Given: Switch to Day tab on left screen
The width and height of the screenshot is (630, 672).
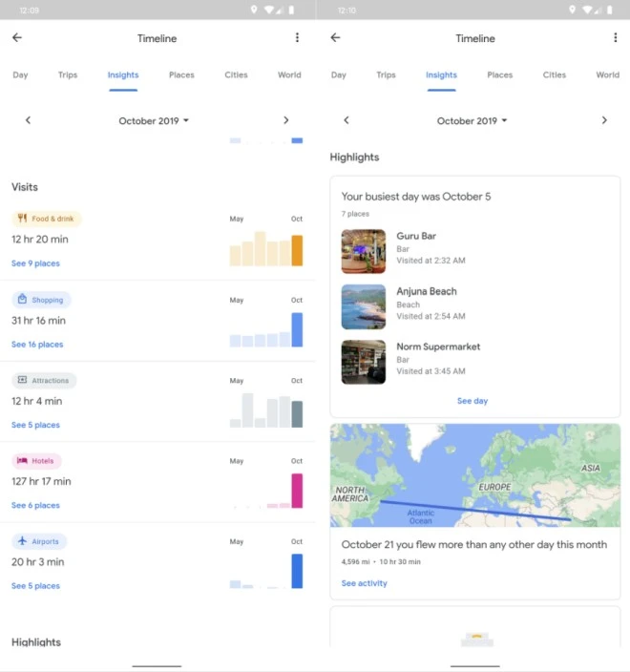Looking at the screenshot, I should click(x=20, y=75).
